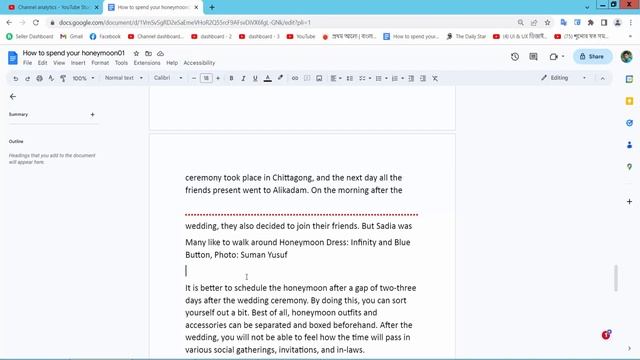This screenshot has height=360, width=640.
Task: Open the Insert menu
Action: (x=78, y=63)
